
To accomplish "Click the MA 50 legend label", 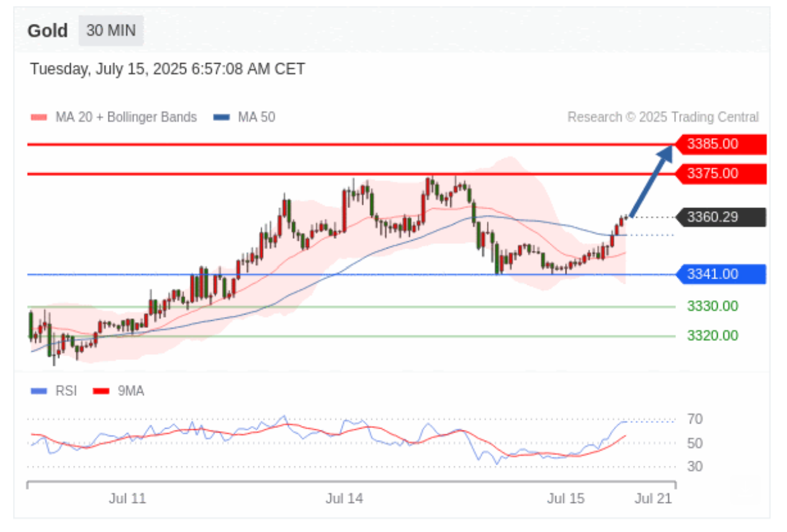I will (x=256, y=117).
